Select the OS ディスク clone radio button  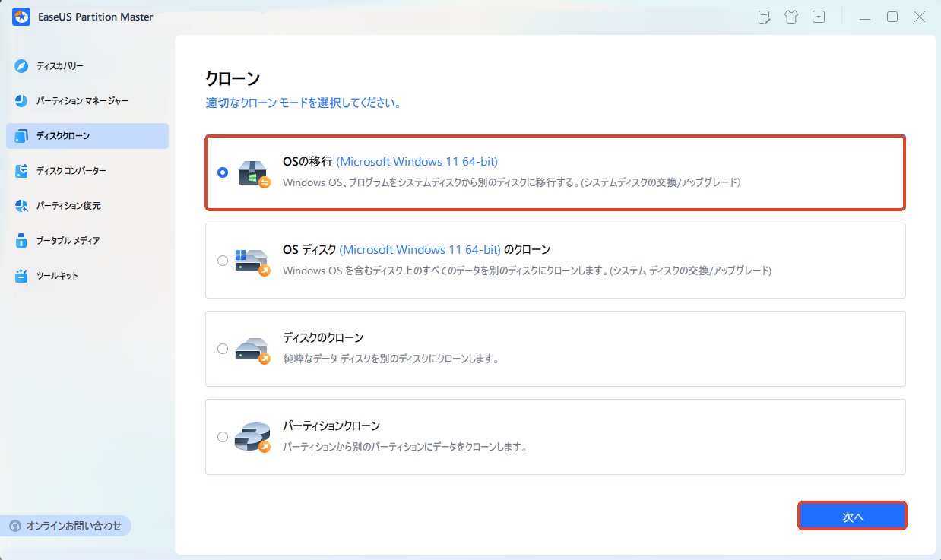click(x=222, y=261)
